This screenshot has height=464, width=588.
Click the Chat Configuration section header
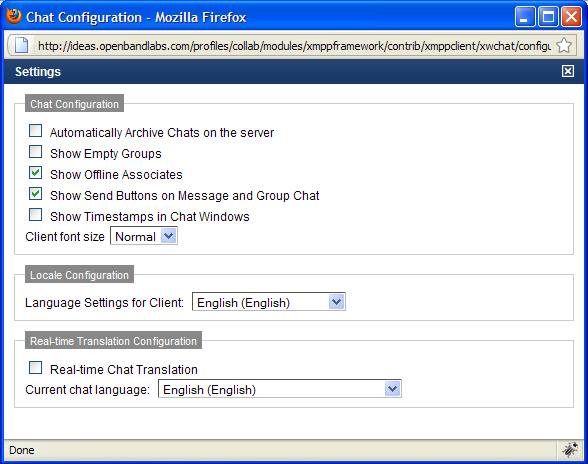click(74, 104)
